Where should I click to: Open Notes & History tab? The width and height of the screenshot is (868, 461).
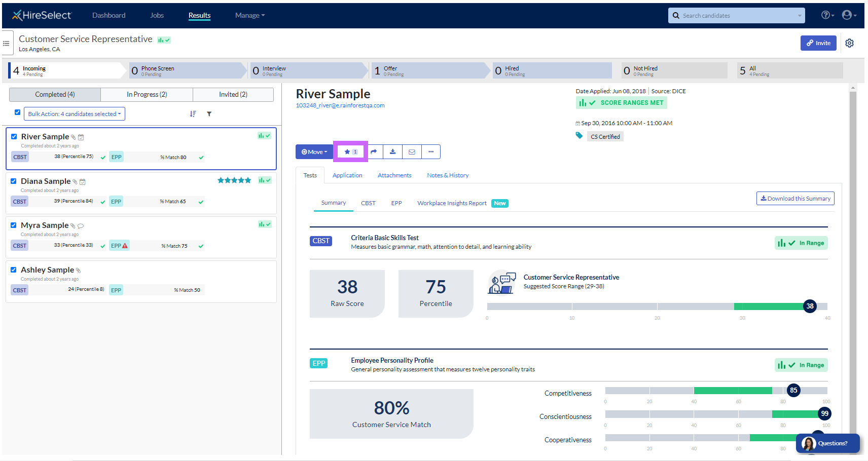[x=448, y=175]
